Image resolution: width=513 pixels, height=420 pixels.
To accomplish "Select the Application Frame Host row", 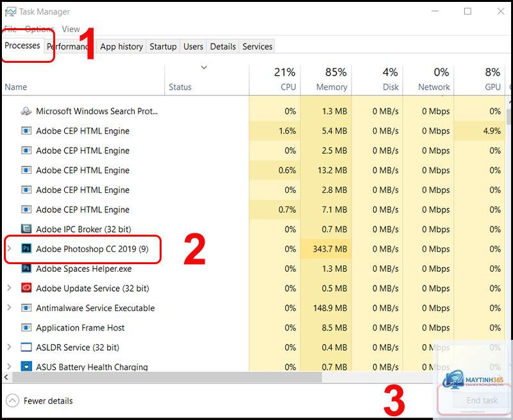I will click(253, 328).
